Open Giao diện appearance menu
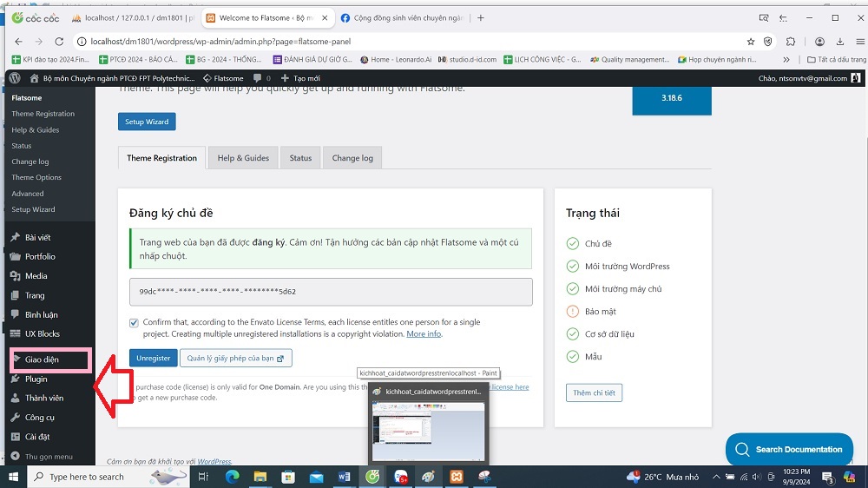 coord(42,359)
